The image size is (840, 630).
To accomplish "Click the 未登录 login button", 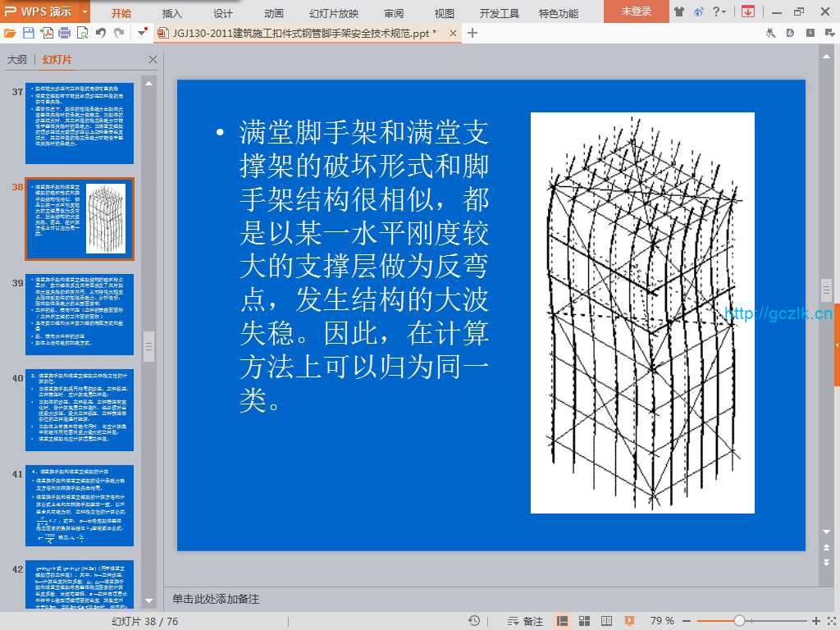I will click(x=636, y=11).
